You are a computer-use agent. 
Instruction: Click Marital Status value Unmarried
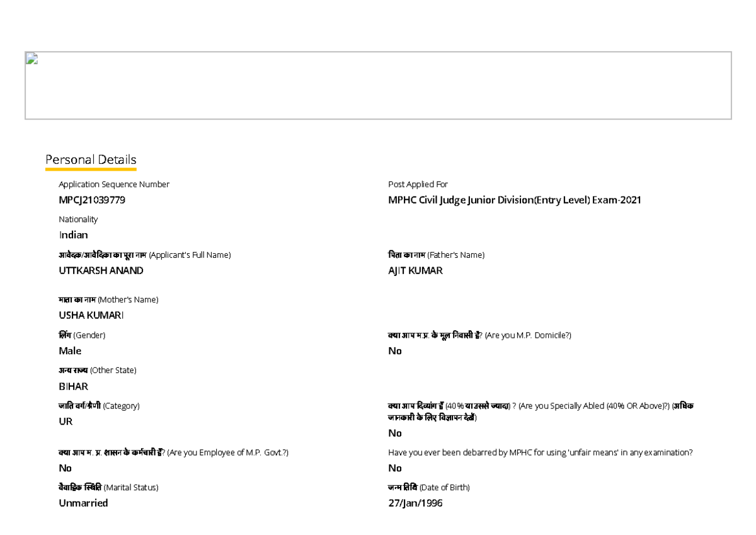tap(83, 503)
